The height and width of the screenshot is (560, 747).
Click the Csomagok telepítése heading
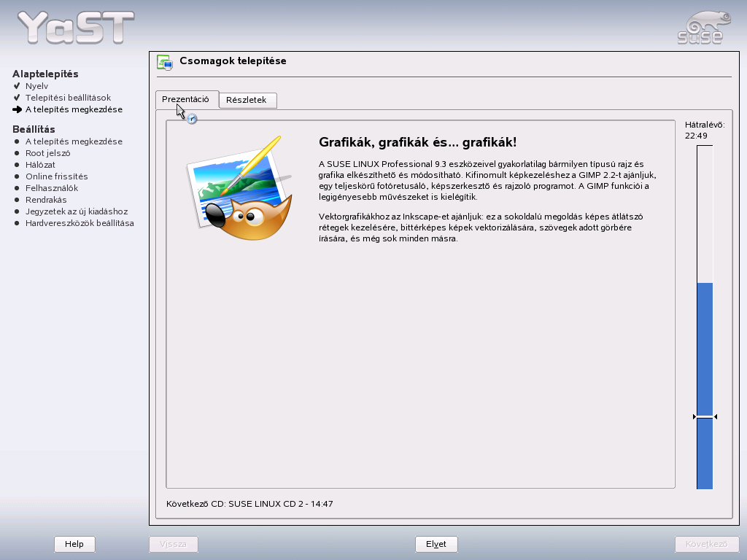point(233,61)
